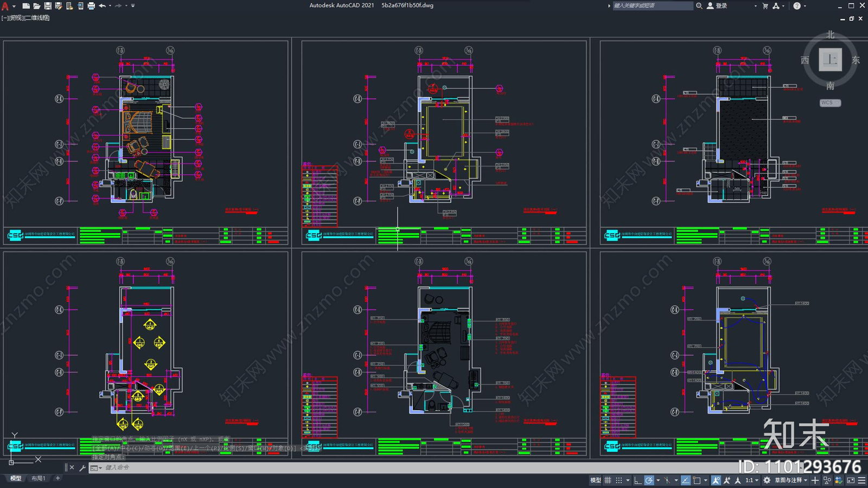This screenshot has height=488, width=868.
Task: Toggle Polar tracking in status bar
Action: [x=649, y=480]
